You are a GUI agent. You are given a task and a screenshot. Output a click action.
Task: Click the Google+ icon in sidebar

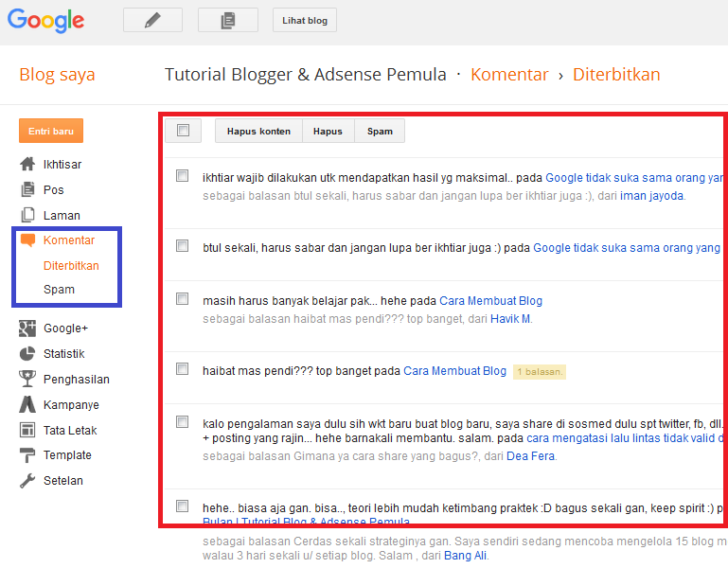(x=27, y=329)
